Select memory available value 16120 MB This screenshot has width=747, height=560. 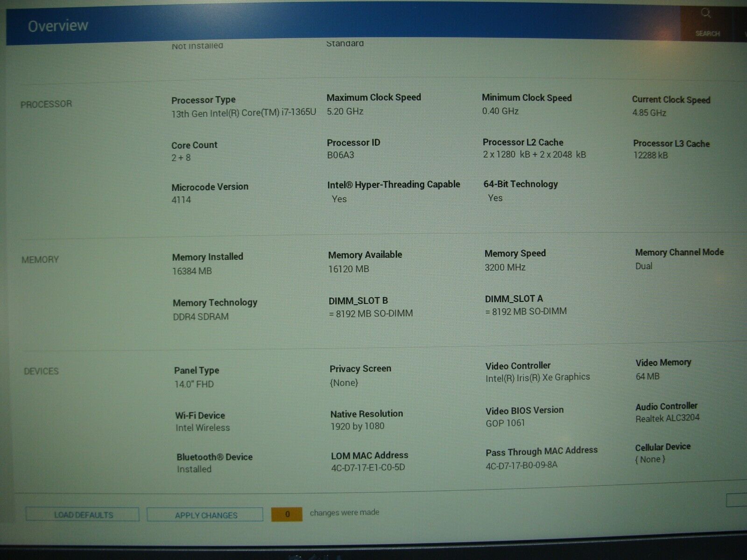tap(349, 269)
